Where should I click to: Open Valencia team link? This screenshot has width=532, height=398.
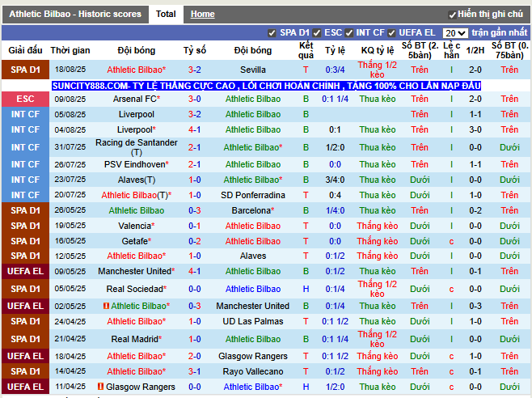[x=137, y=226]
